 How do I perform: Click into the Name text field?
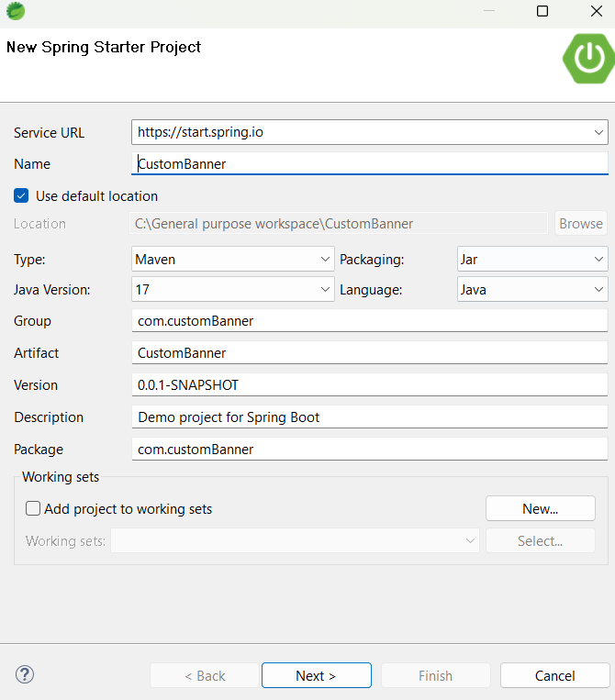coord(370,164)
